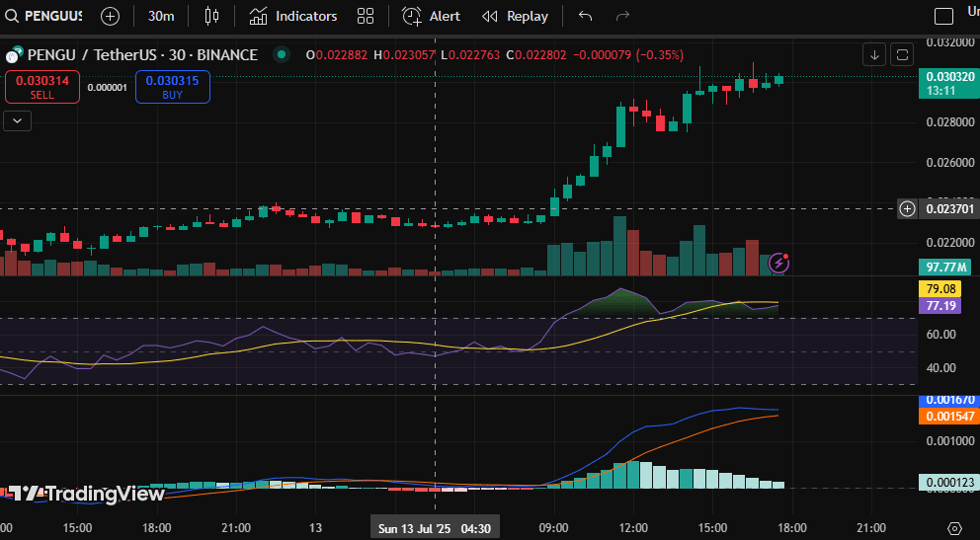Open the purple lightning flash icon
This screenshot has height=540, width=980.
click(x=778, y=263)
